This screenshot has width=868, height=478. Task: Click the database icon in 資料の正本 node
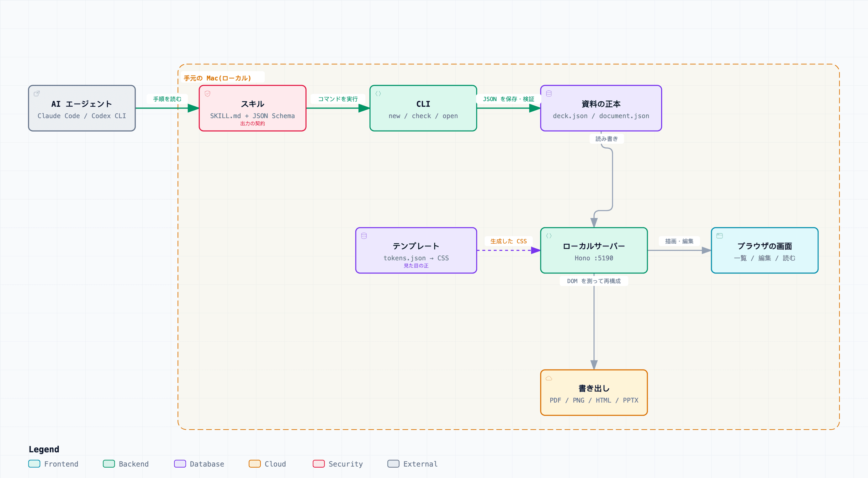coord(549,94)
